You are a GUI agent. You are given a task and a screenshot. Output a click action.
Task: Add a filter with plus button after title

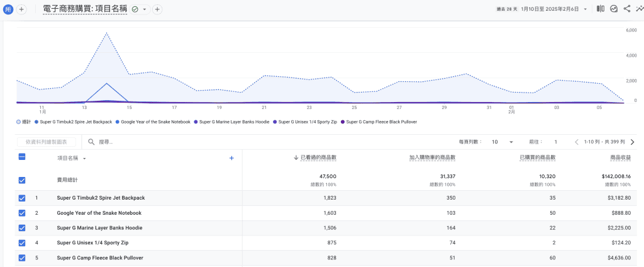pos(157,9)
